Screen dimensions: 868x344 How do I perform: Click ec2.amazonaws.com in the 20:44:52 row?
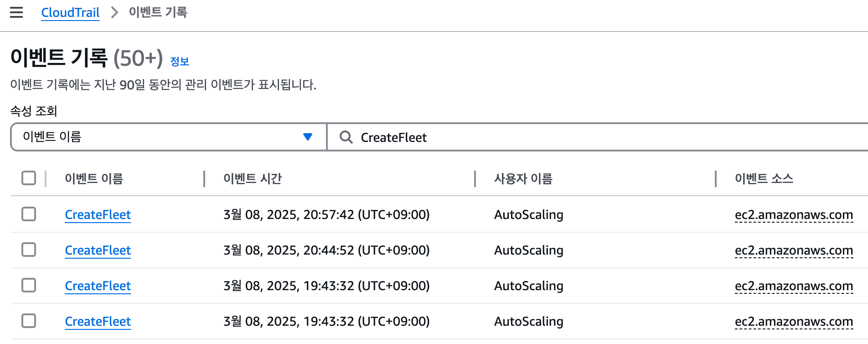tap(794, 250)
